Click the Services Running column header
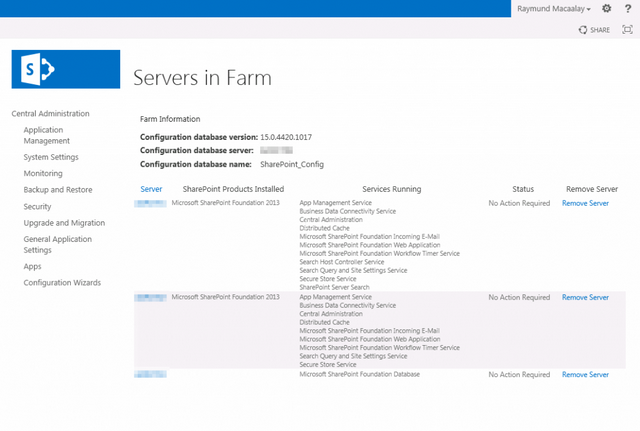640x431 pixels. 391,189
